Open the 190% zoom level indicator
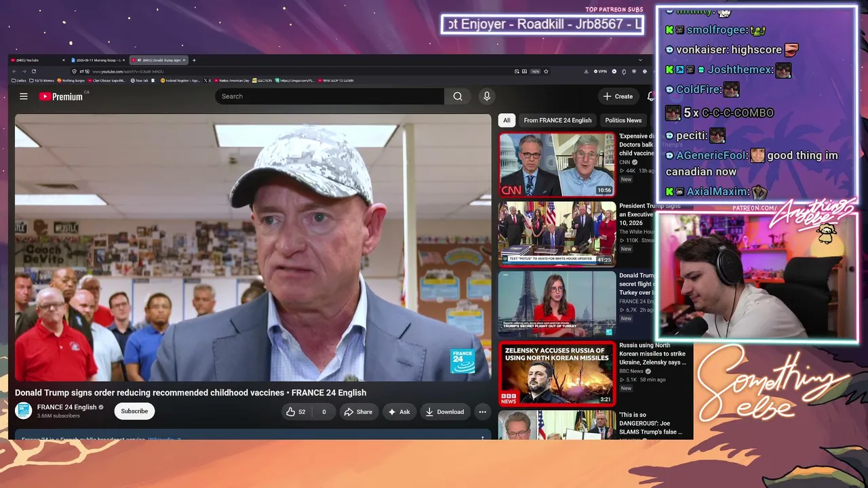868x488 pixels. (x=536, y=71)
